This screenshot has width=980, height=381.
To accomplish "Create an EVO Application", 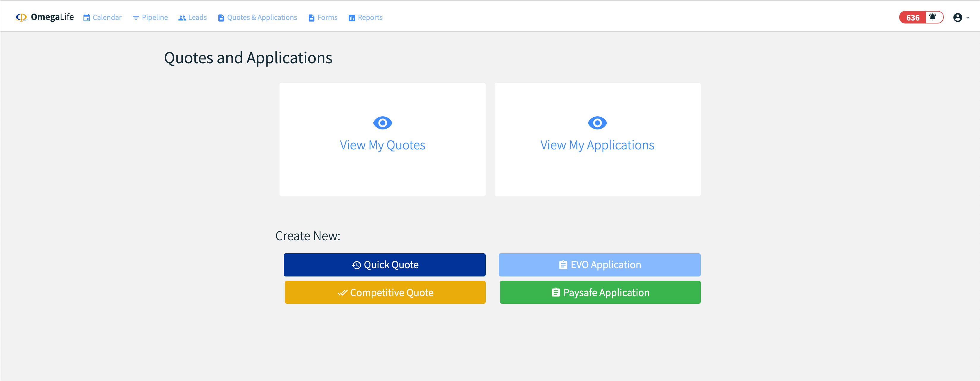I will [x=599, y=265].
